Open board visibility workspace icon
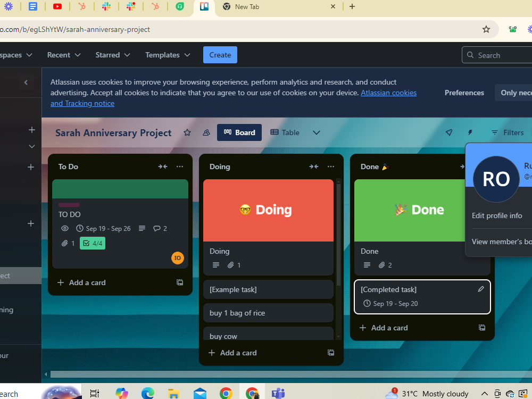This screenshot has height=399, width=532. tap(206, 132)
